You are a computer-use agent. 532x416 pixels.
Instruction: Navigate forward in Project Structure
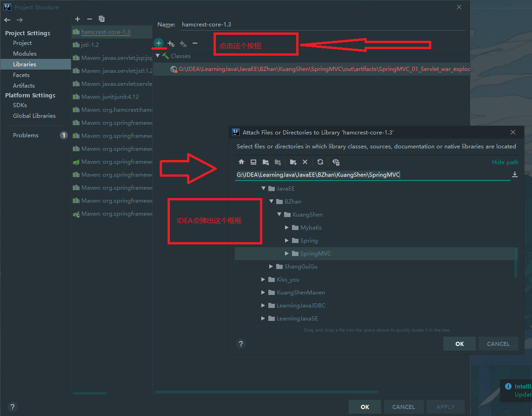(19, 20)
